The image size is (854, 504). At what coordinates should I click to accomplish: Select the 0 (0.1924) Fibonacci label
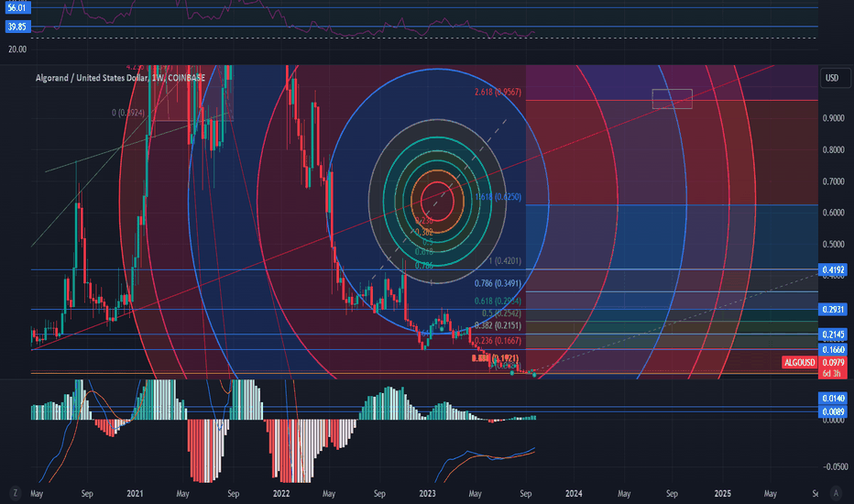pos(128,113)
